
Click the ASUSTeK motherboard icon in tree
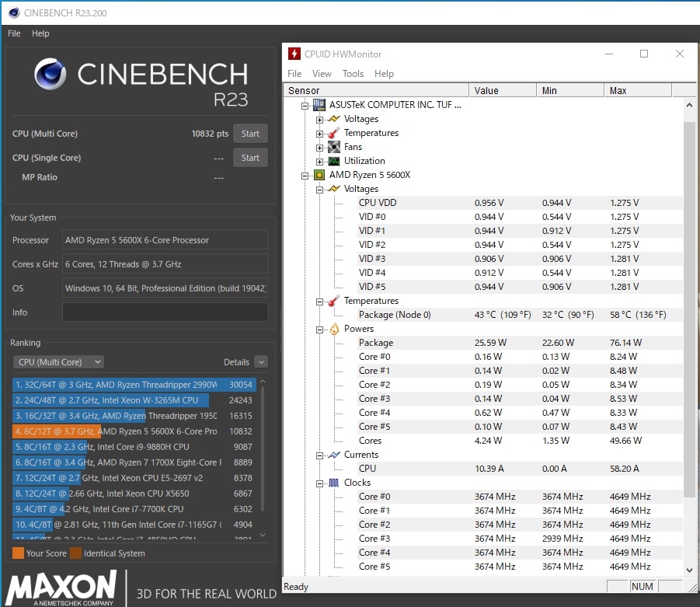pyautogui.click(x=319, y=104)
